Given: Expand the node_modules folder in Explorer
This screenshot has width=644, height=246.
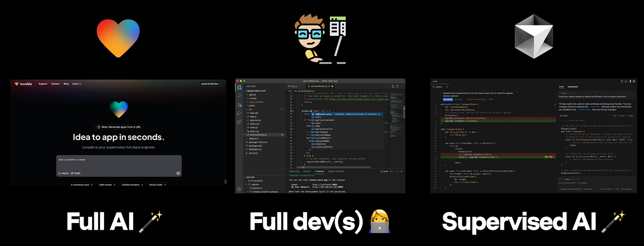Looking at the screenshot, I should [255, 102].
